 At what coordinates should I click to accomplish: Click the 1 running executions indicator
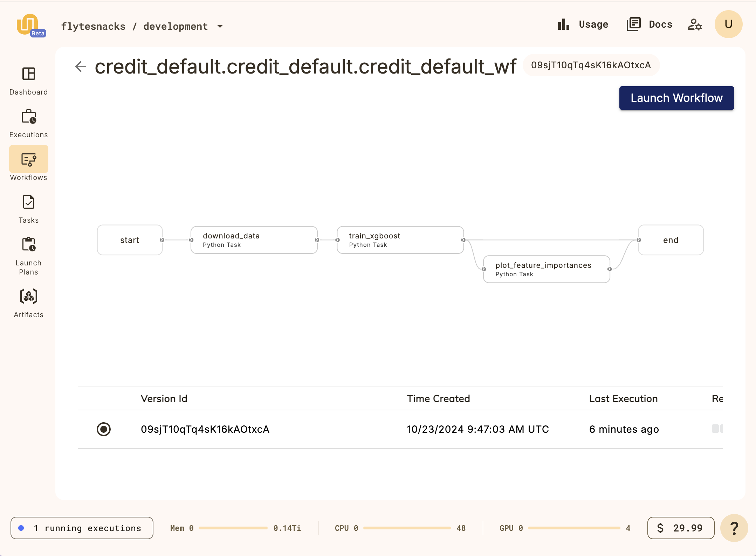(82, 528)
